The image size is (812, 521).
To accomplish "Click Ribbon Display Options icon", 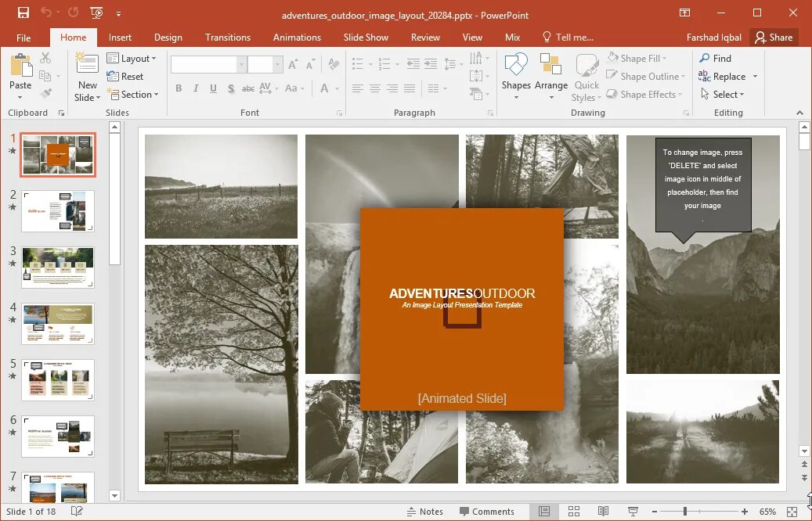I will (x=684, y=13).
